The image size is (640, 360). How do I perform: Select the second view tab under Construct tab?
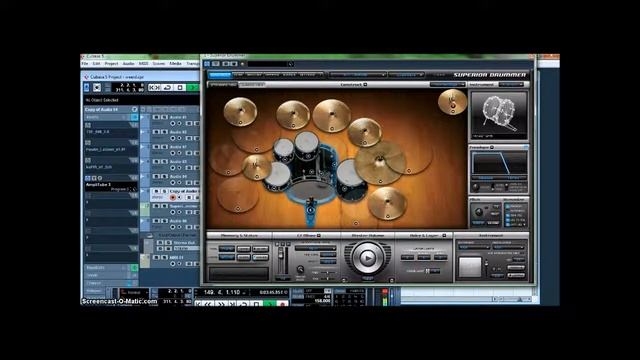pos(252,84)
